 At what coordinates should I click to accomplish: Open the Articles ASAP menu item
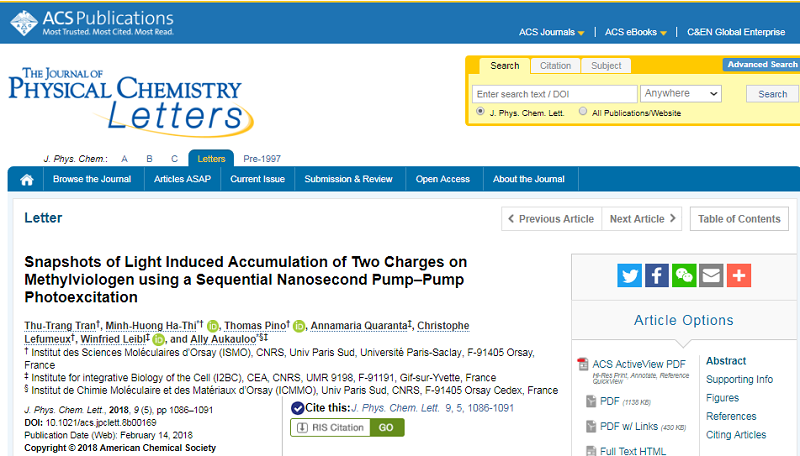click(x=183, y=180)
